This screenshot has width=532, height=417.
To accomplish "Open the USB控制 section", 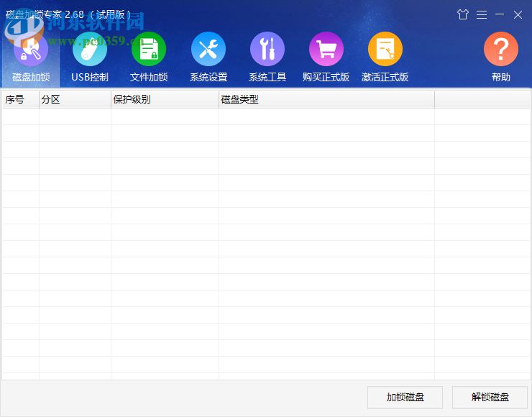I will 90,58.
